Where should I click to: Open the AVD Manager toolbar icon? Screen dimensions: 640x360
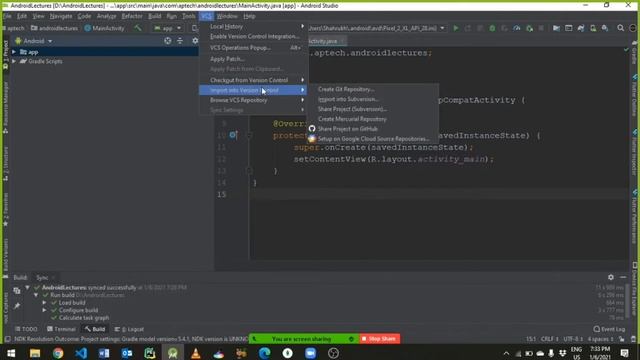593,28
